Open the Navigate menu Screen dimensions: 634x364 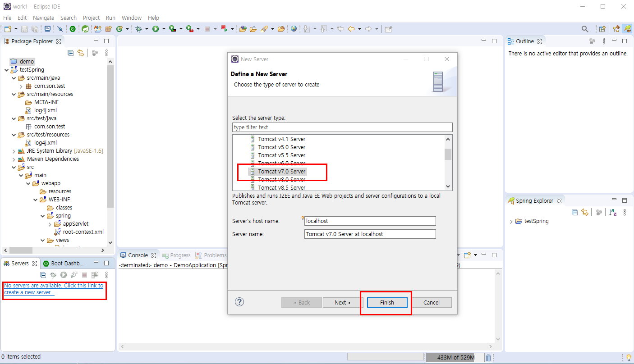43,18
